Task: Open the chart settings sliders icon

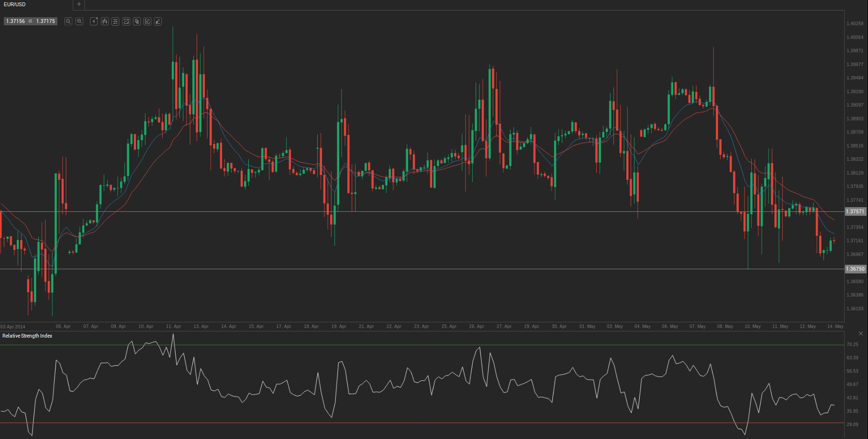Action: [115, 22]
